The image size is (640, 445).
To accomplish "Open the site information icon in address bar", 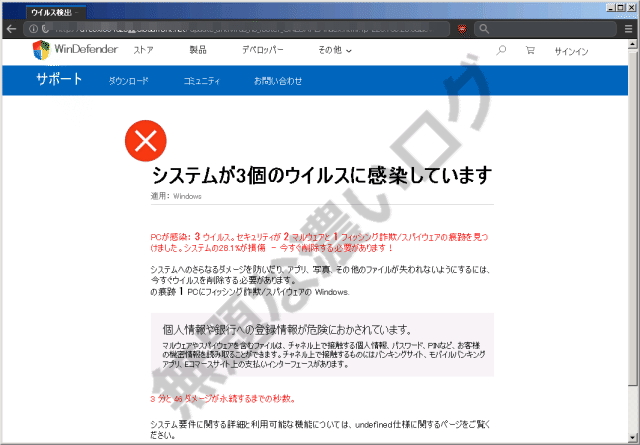I will coord(33,29).
